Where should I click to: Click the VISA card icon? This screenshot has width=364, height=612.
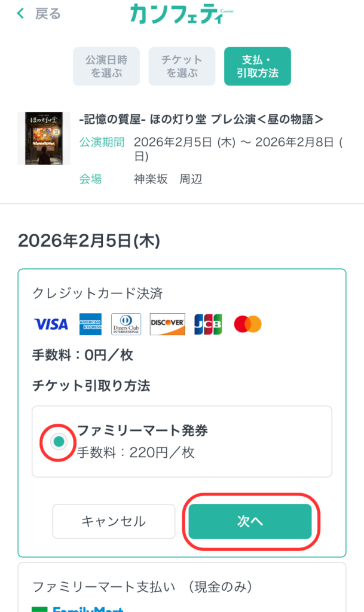coord(51,324)
